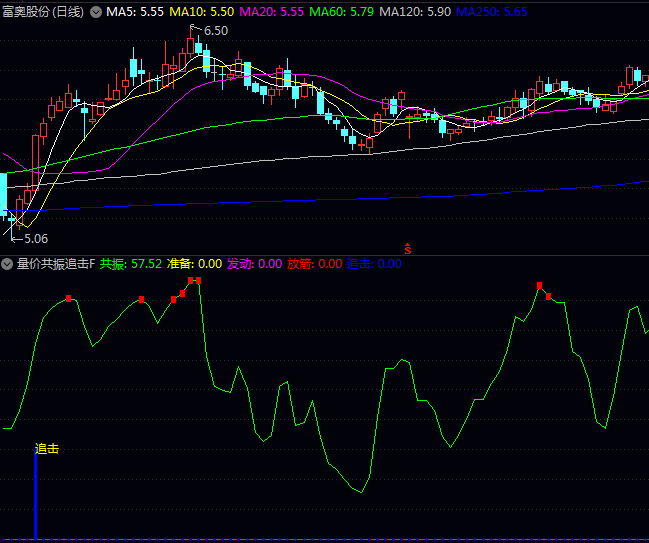Click the 5.06 low price label
Screen dimensions: 649x543
click(35, 238)
